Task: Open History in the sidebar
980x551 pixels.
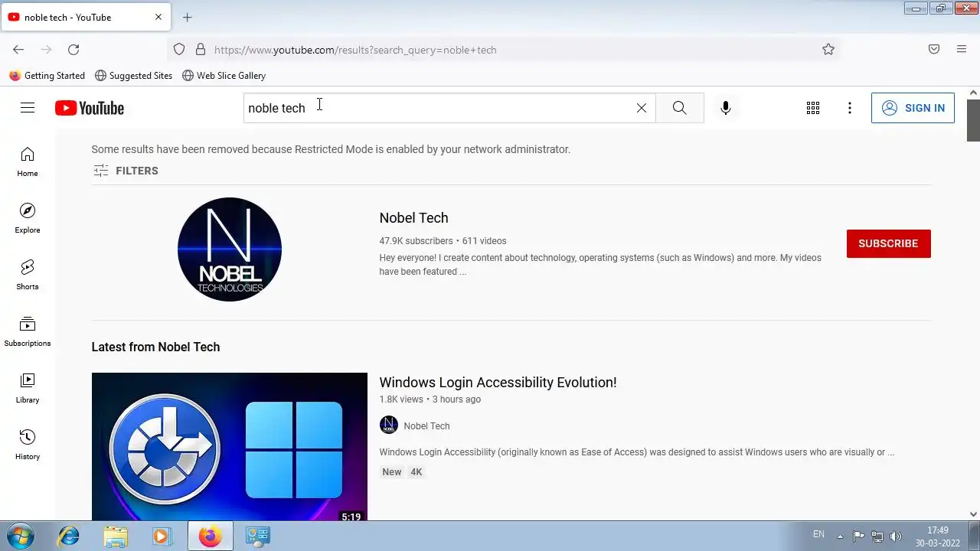Action: pyautogui.click(x=28, y=445)
